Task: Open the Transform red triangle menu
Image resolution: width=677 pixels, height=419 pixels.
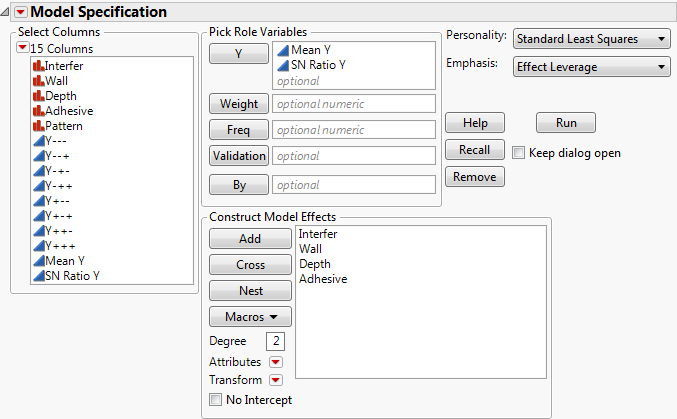Action: pyautogui.click(x=276, y=380)
